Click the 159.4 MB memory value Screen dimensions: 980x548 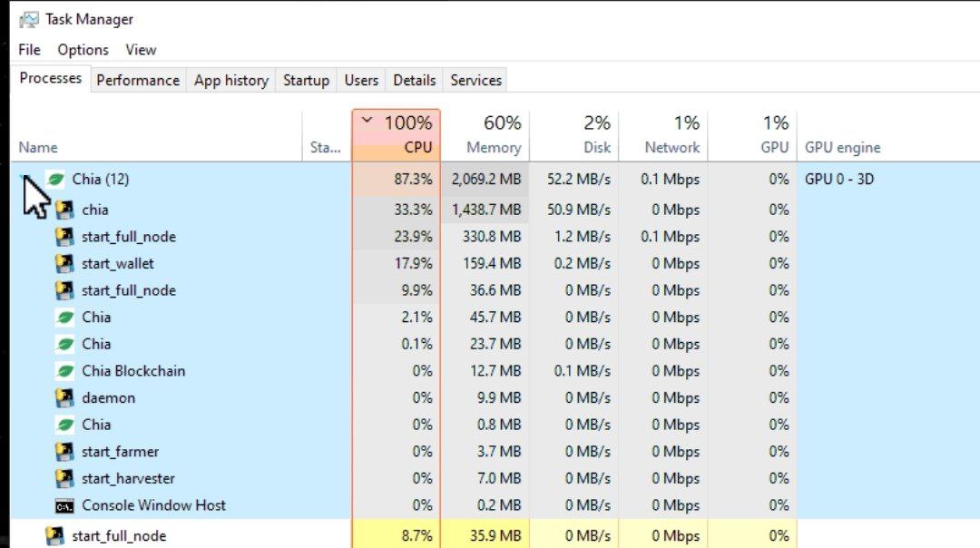[x=492, y=264]
